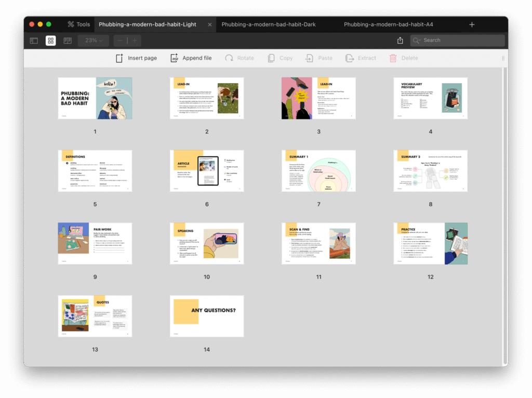Switch to sidebar view mode
This screenshot has width=532, height=398.
click(34, 41)
